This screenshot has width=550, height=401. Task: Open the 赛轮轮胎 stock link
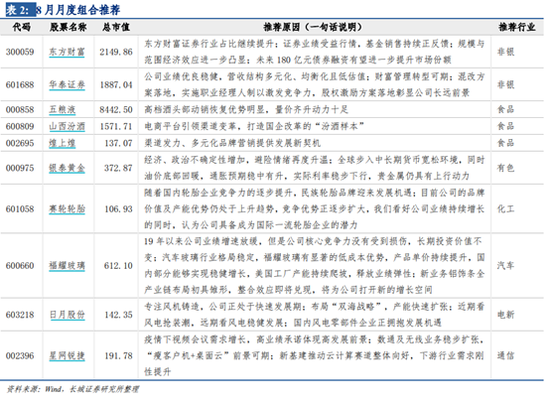[67, 209]
